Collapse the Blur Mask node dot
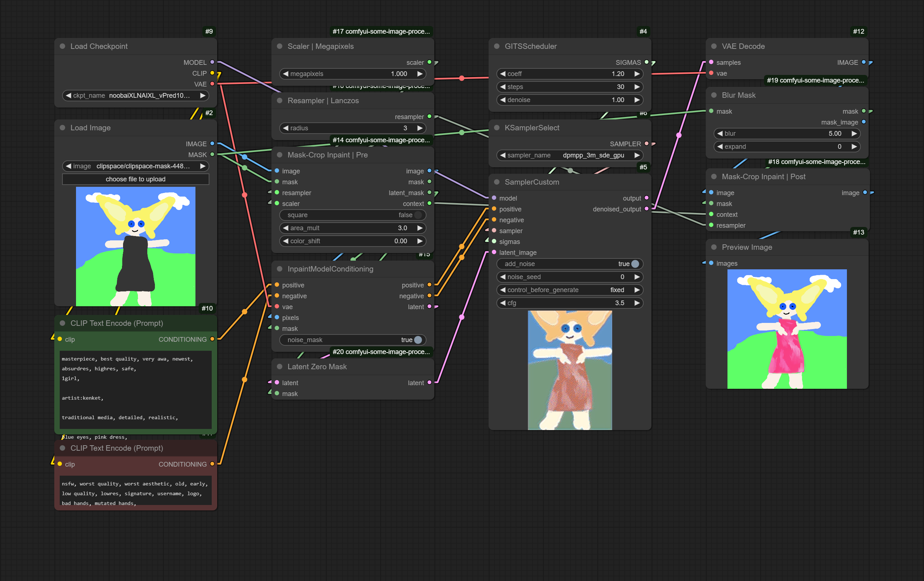Viewport: 924px width, 581px height. point(714,95)
